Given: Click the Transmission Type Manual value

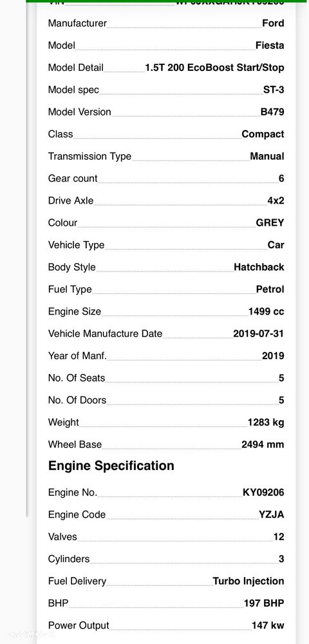Looking at the screenshot, I should point(267,156).
